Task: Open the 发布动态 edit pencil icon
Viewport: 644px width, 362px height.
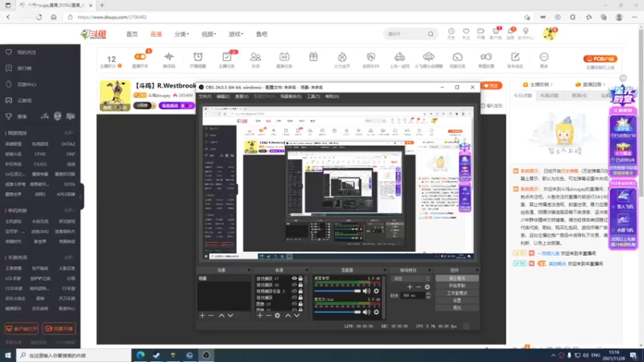Action: [x=515, y=56]
